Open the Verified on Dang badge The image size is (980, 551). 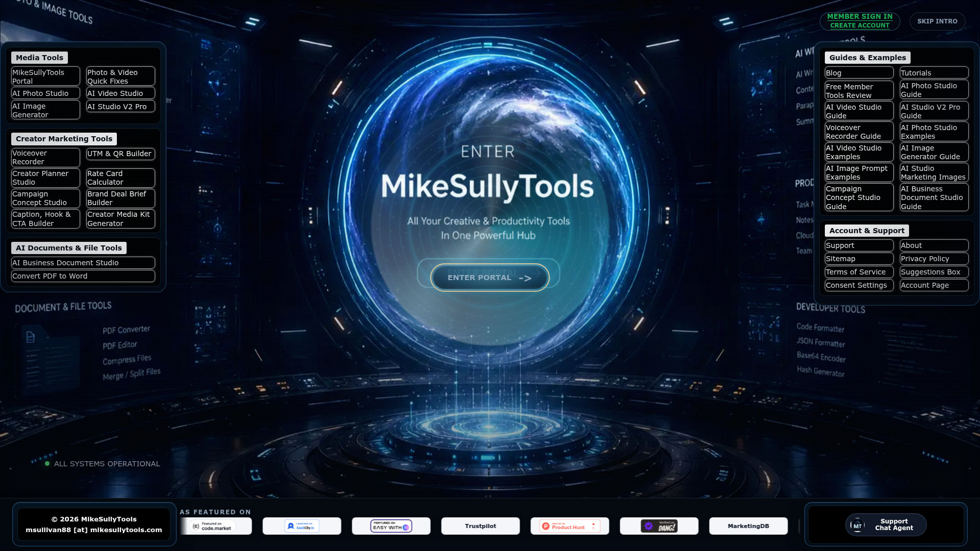[659, 526]
